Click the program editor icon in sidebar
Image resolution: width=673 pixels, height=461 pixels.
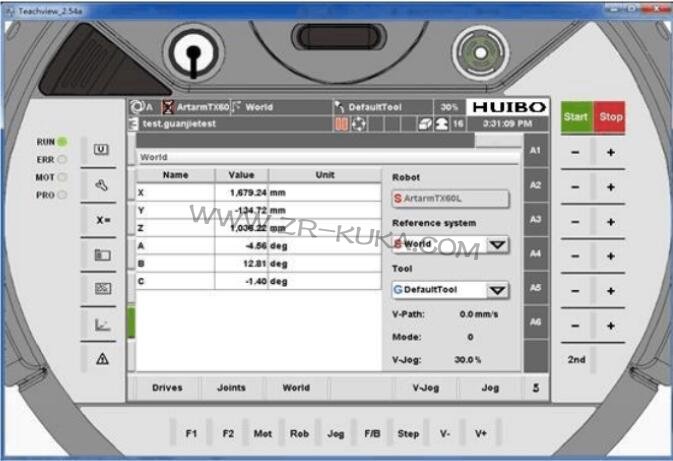tap(102, 289)
